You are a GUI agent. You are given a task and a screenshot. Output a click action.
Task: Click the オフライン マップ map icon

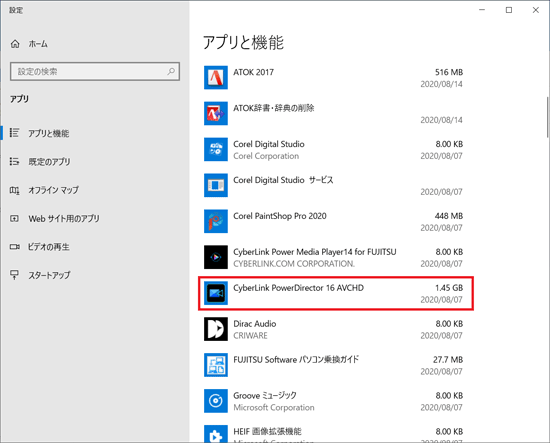(x=14, y=190)
